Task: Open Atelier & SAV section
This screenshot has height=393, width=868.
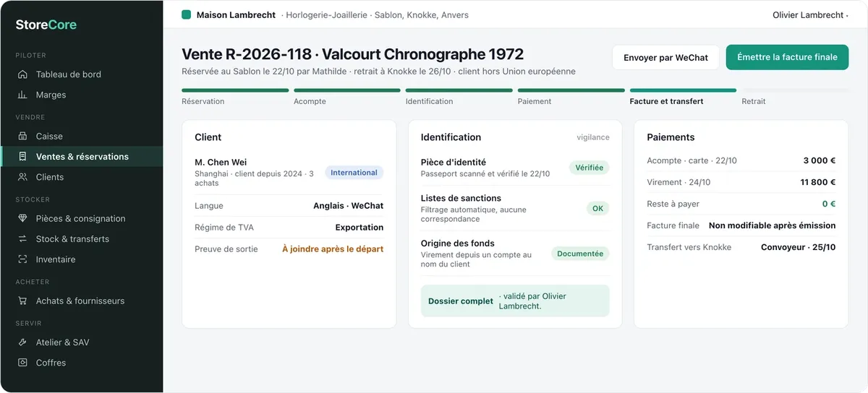Action: (x=81, y=342)
